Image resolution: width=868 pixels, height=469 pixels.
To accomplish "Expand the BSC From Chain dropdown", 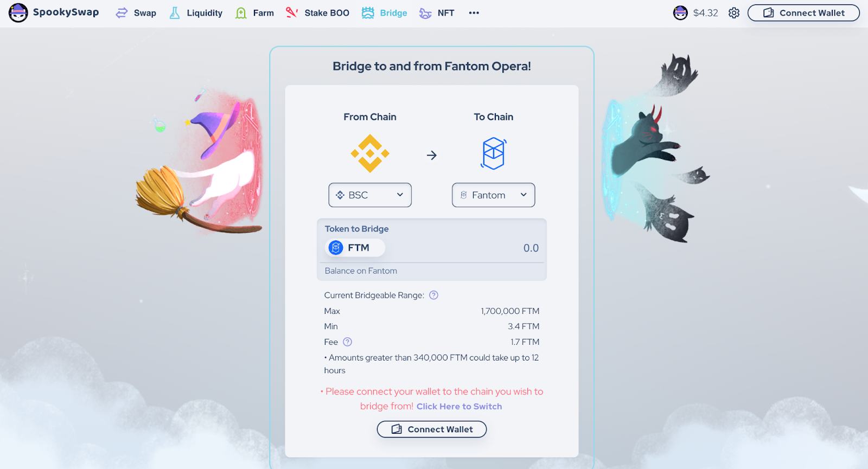I will [x=370, y=195].
